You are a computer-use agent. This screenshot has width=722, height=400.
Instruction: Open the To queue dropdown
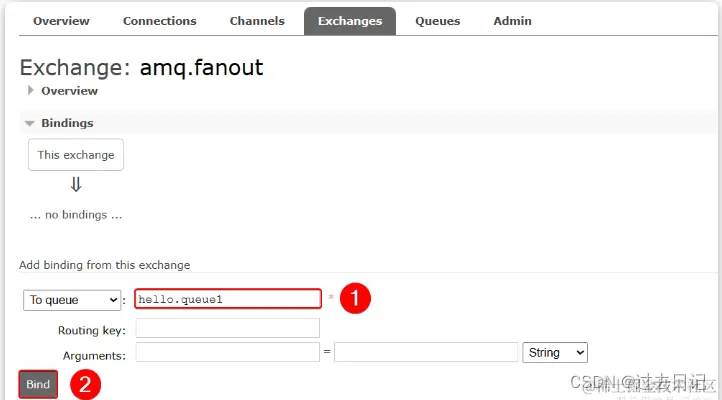72,300
